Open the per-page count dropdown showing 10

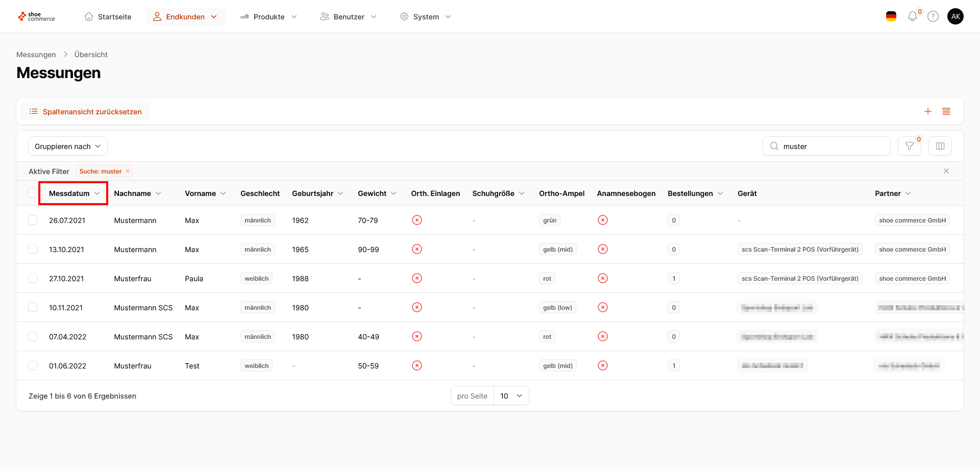coord(511,396)
